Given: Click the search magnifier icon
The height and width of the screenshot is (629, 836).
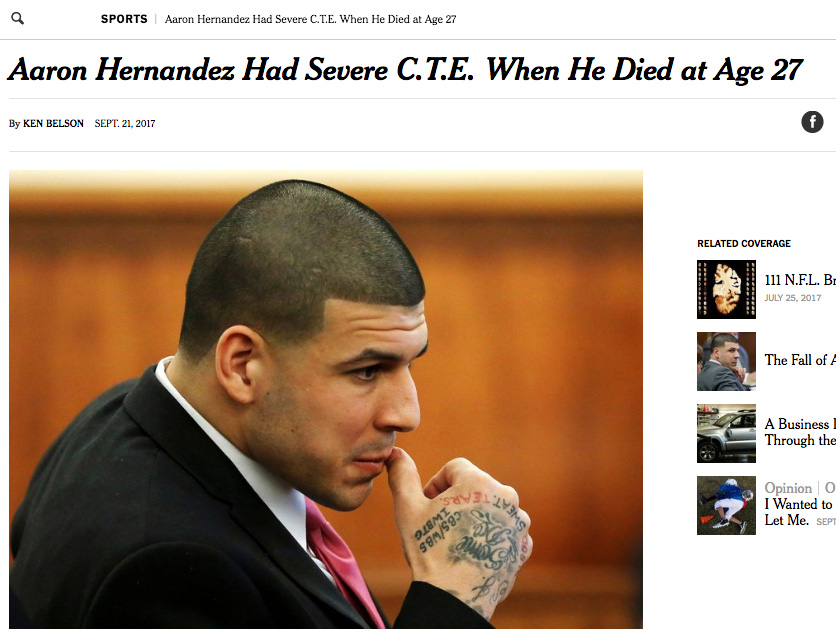Looking at the screenshot, I should 18,19.
